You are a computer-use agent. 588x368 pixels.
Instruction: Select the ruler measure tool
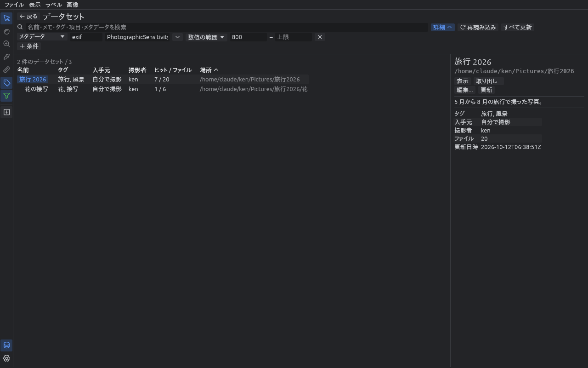coord(6,70)
